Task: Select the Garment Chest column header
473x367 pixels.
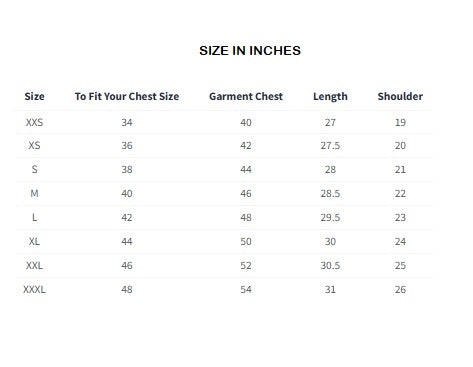Action: (x=246, y=96)
